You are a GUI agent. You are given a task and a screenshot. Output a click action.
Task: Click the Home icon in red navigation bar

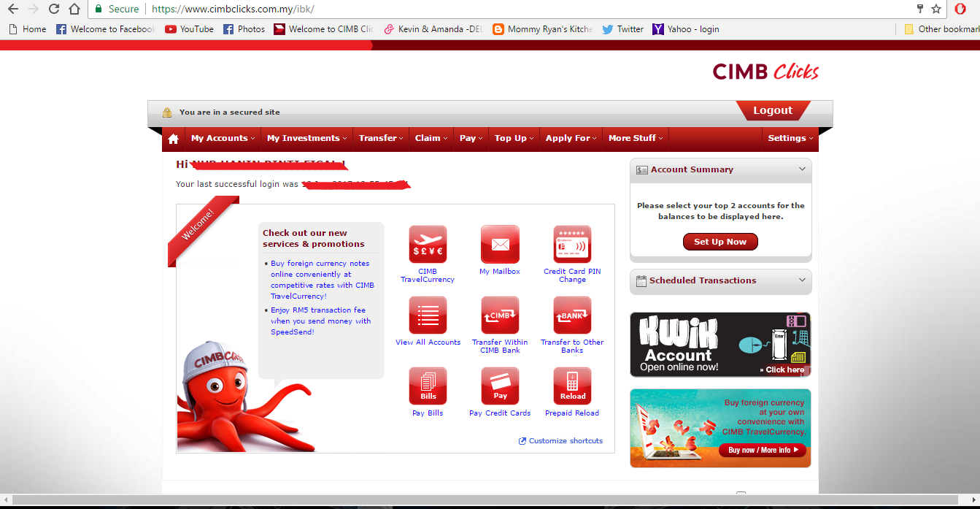(173, 139)
